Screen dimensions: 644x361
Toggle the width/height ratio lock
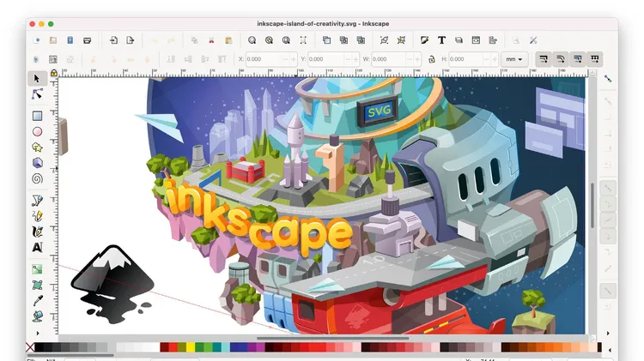tap(432, 59)
